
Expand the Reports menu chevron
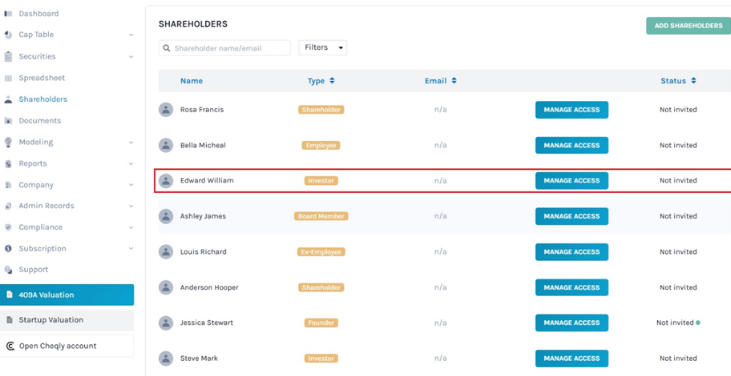(x=131, y=164)
